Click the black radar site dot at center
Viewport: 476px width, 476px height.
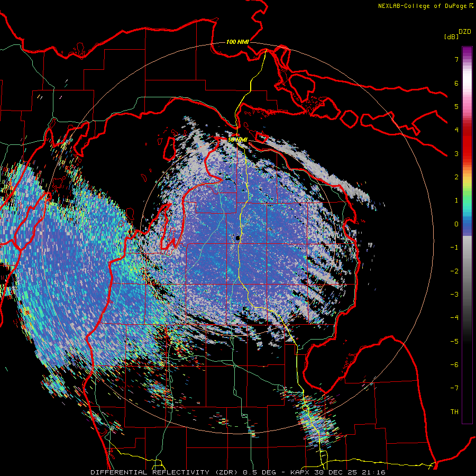pyautogui.click(x=237, y=239)
